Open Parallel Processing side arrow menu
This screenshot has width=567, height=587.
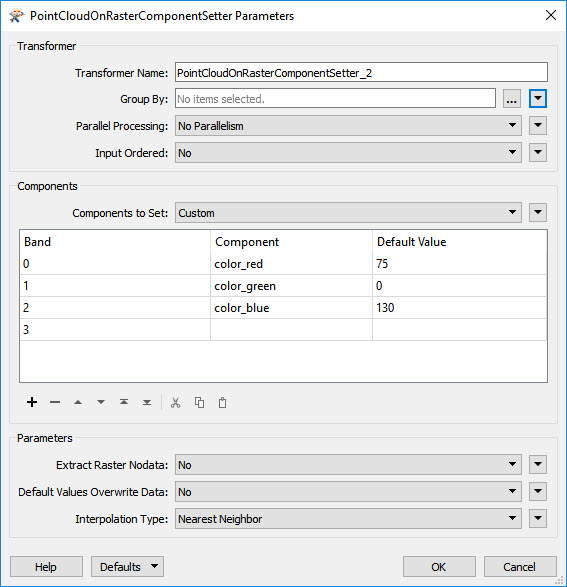point(538,126)
